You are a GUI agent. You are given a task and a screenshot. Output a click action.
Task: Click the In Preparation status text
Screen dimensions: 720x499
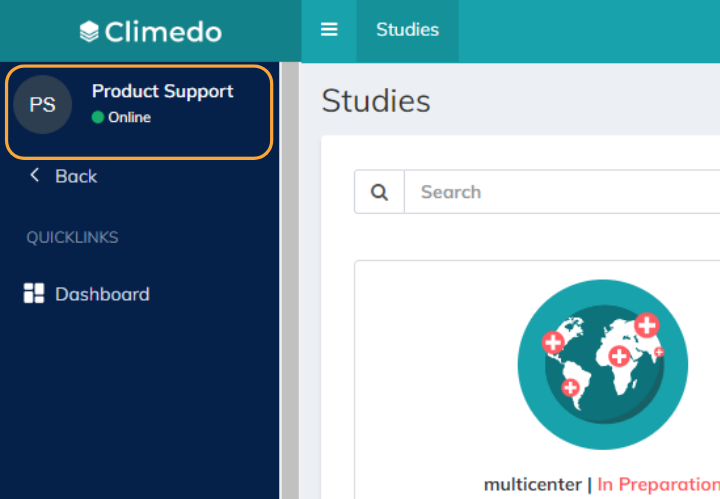[x=658, y=484]
